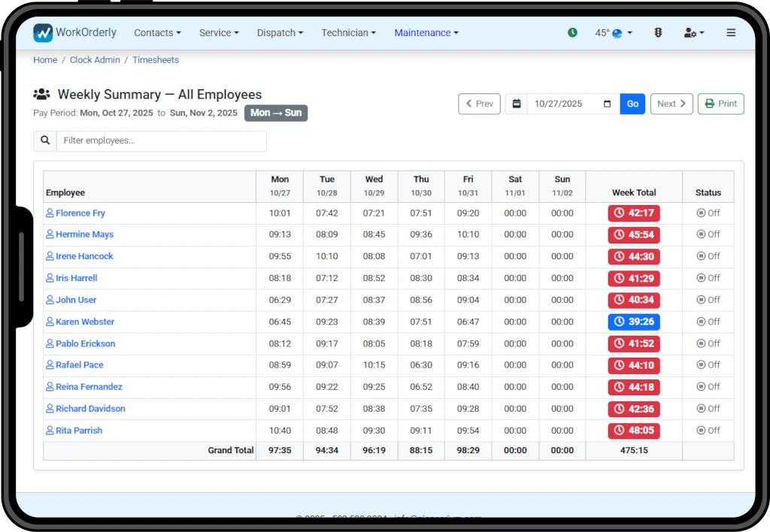
Task: Expand the 45° weather dropdown
Action: (x=614, y=33)
